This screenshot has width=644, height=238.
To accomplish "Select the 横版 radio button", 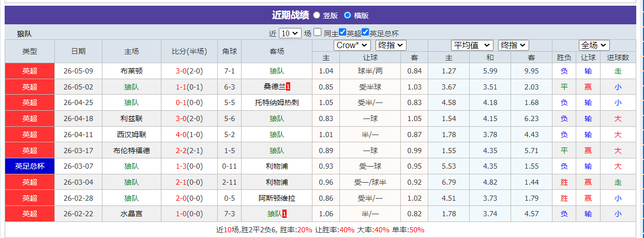I will [x=348, y=16].
